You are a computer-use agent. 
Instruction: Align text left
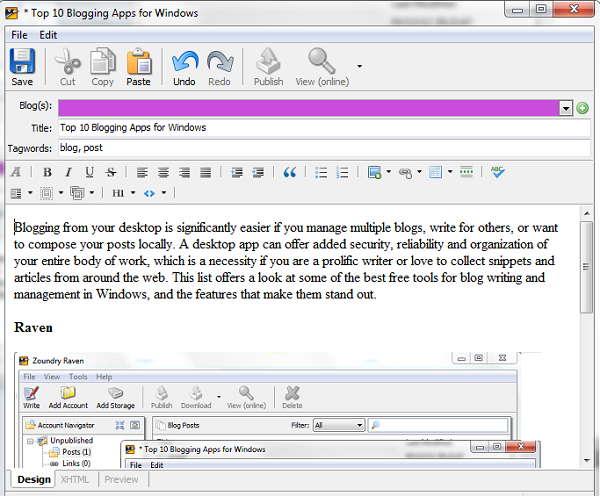point(142,173)
